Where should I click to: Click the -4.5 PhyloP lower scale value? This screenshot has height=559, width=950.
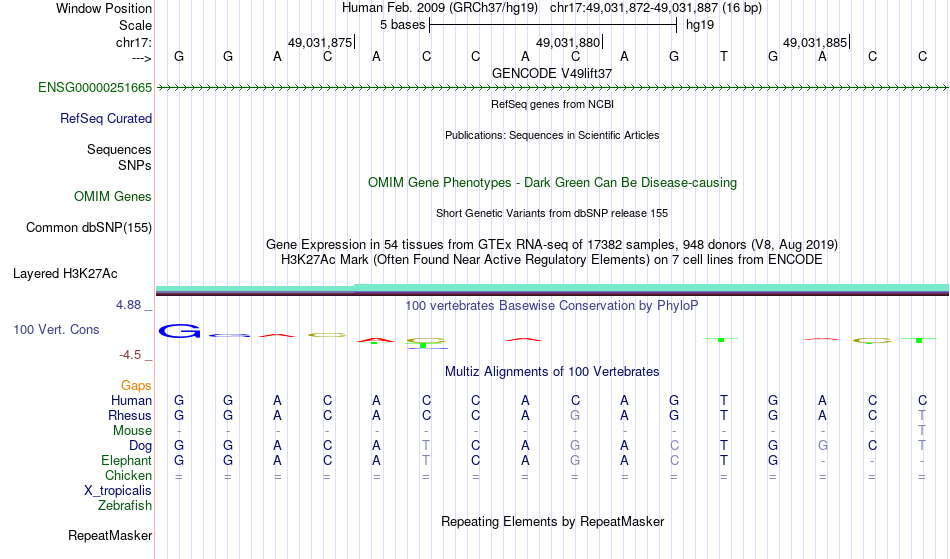(130, 355)
